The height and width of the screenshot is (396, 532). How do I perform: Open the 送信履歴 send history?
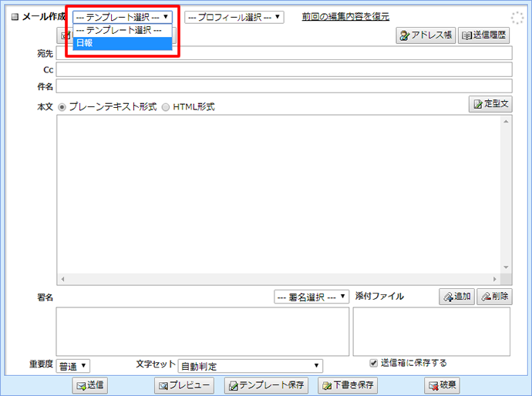[485, 35]
